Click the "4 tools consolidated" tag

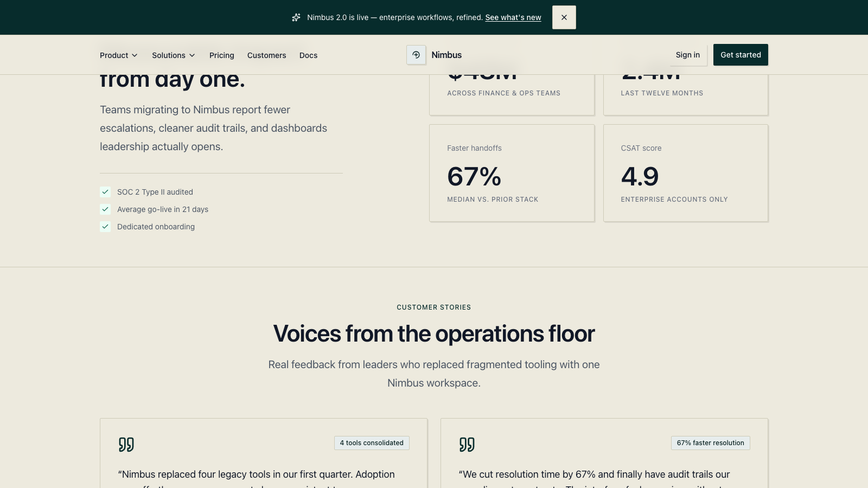(x=372, y=443)
